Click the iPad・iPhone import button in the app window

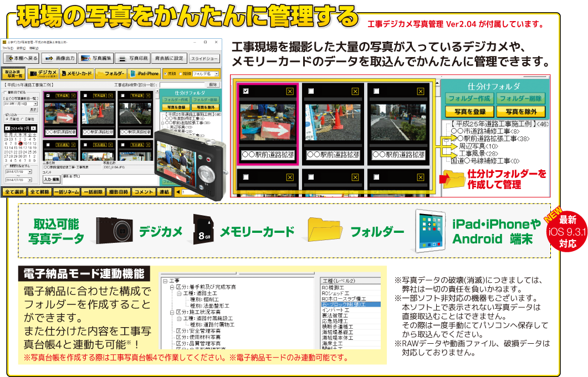tap(145, 74)
